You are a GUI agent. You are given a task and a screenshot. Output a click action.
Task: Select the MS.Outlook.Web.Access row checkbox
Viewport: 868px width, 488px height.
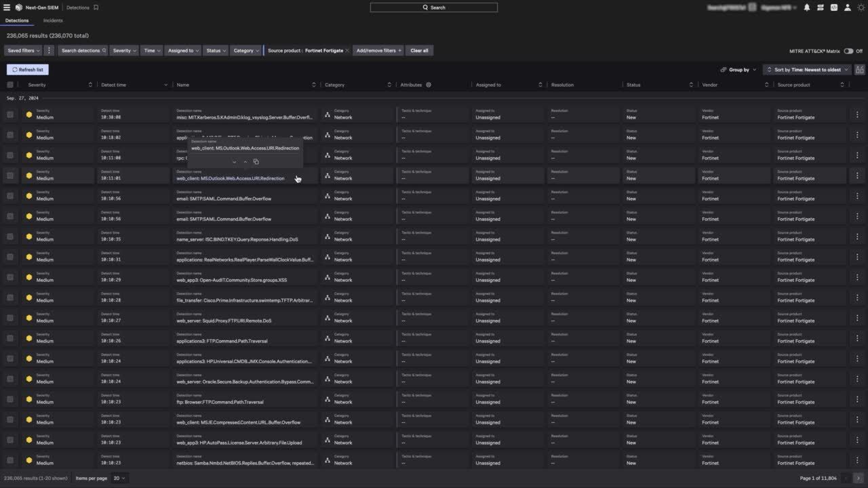tap(10, 176)
